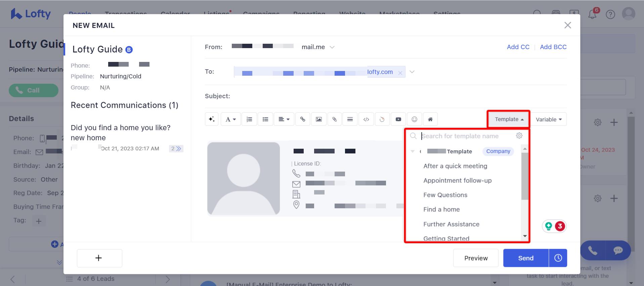Image resolution: width=644 pixels, height=286 pixels.
Task: Insert a property listing via house icon
Action: (430, 119)
